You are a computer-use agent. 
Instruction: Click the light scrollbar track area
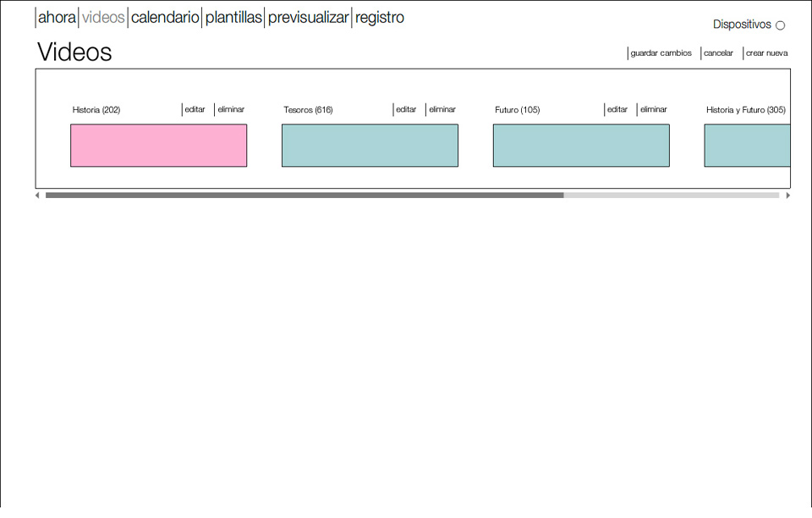click(672, 196)
